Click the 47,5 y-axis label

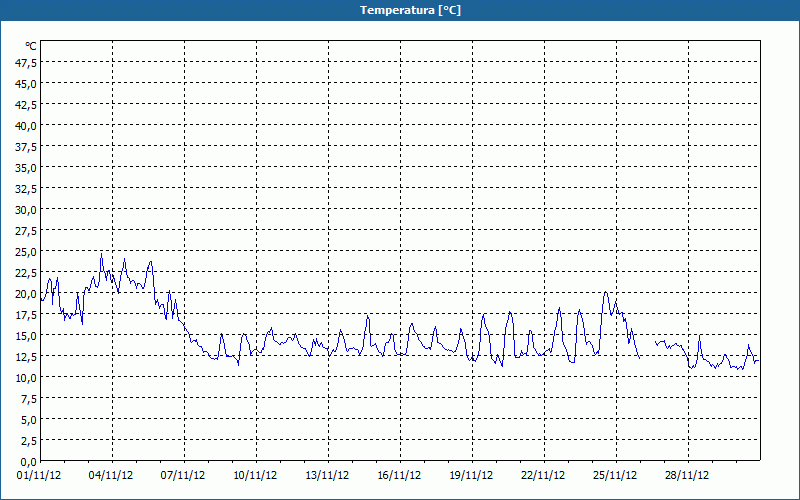tap(26, 63)
